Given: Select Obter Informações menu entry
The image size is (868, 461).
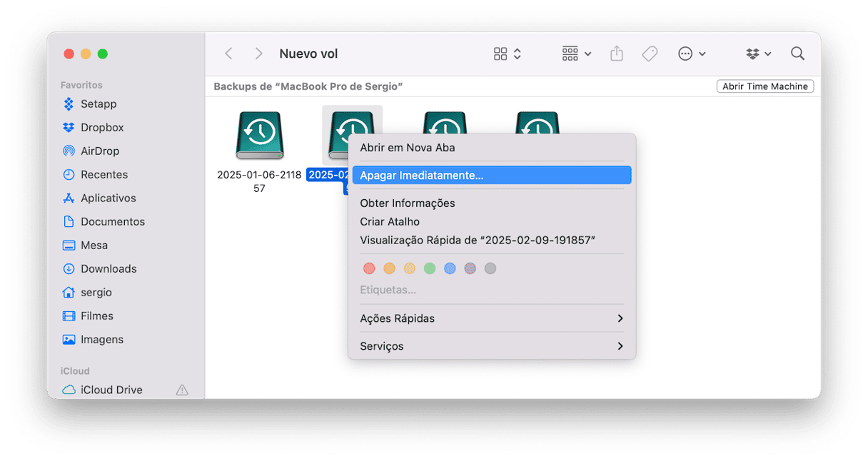Looking at the screenshot, I should [408, 203].
